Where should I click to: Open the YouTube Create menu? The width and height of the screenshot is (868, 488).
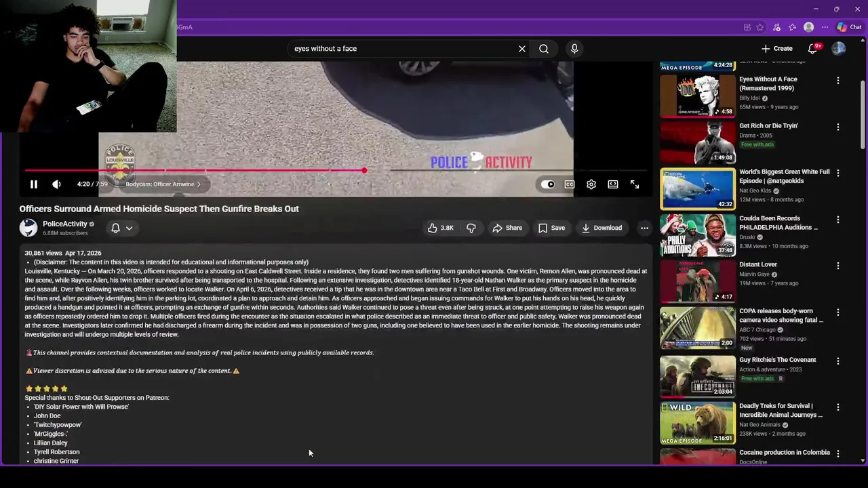point(777,49)
